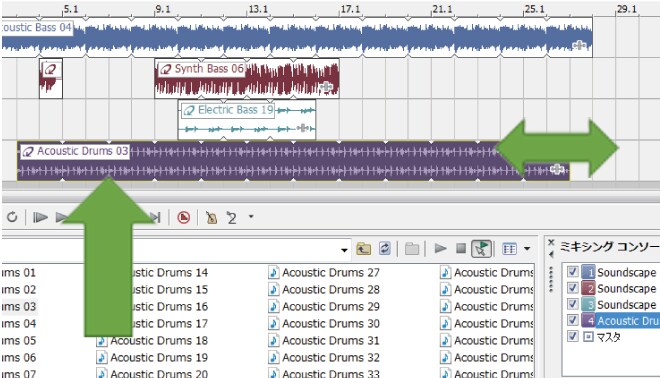660x378 pixels.
Task: Close the Mixing Console panel
Action: click(551, 243)
